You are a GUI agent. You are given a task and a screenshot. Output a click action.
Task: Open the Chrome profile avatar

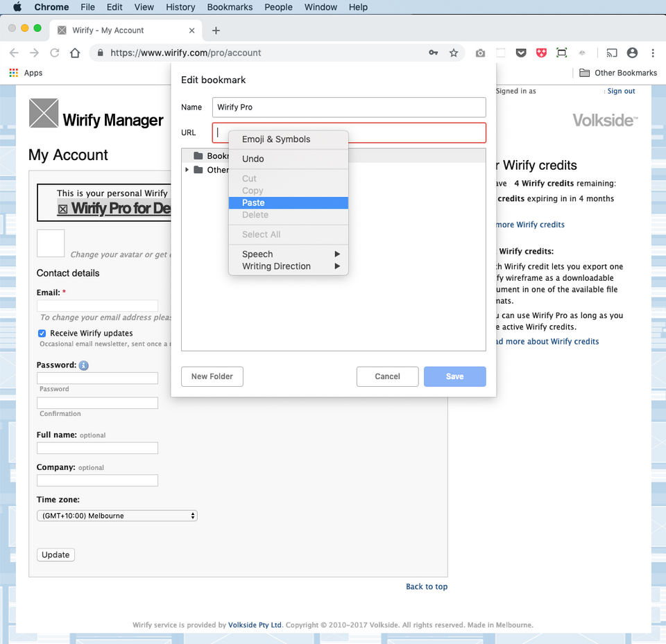point(632,53)
